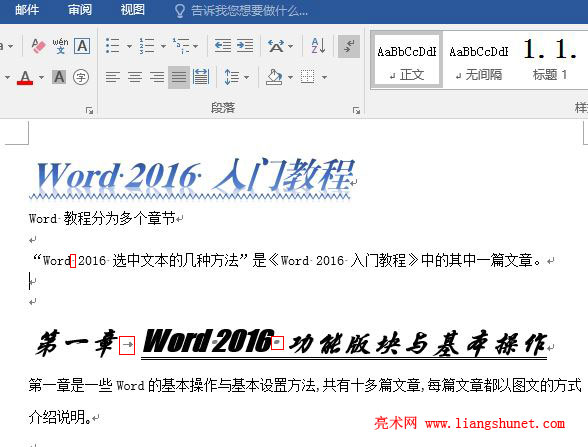Screen dimensions: 588x447
Task: Open multilevel list dropdown arrow
Action: pyautogui.click(x=196, y=46)
